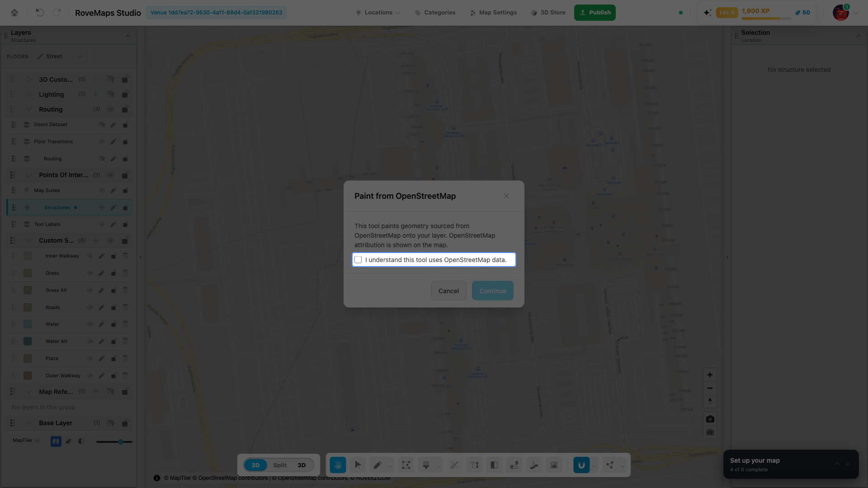868x488 pixels.
Task: Select the route path tool
Action: (514, 465)
